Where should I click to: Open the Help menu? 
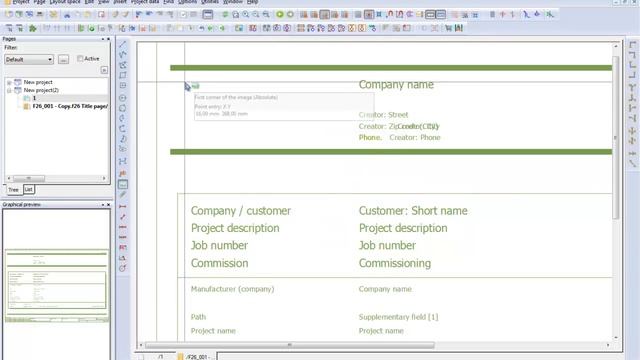coord(252,2)
